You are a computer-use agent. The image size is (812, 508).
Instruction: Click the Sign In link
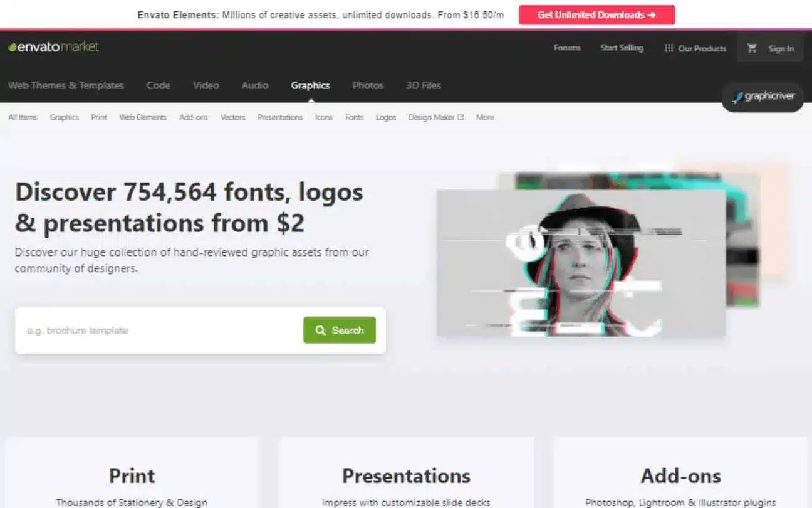pyautogui.click(x=781, y=48)
